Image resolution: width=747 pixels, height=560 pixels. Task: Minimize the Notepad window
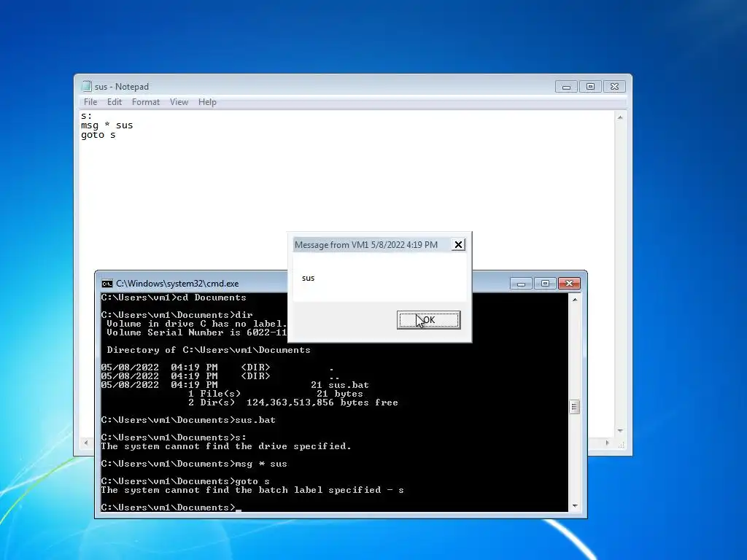566,87
